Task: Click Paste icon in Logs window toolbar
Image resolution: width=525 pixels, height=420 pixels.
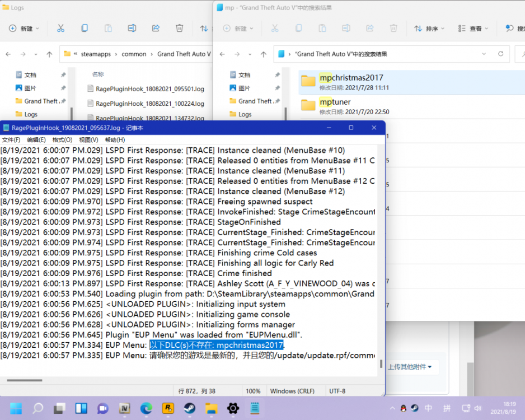Action: pos(108,29)
